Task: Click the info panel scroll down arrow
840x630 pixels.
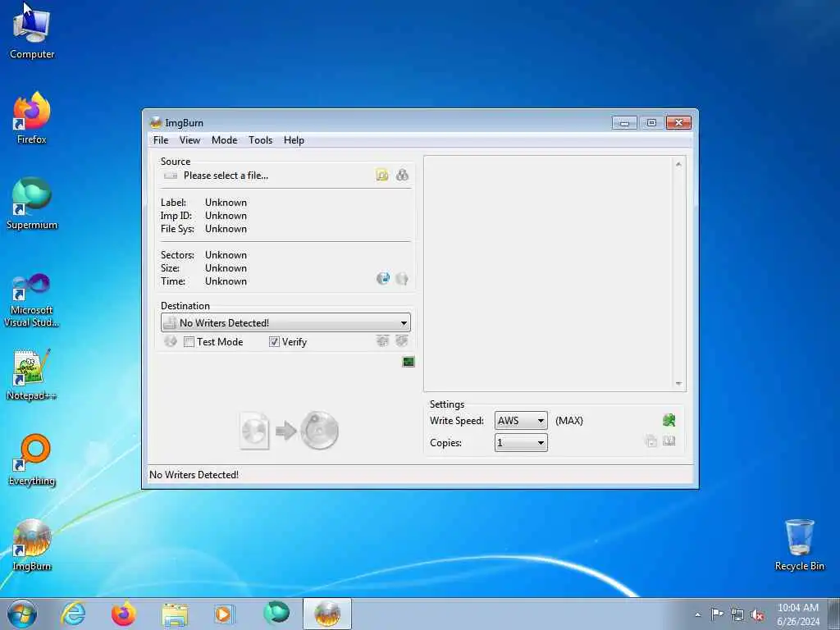Action: coord(678,384)
